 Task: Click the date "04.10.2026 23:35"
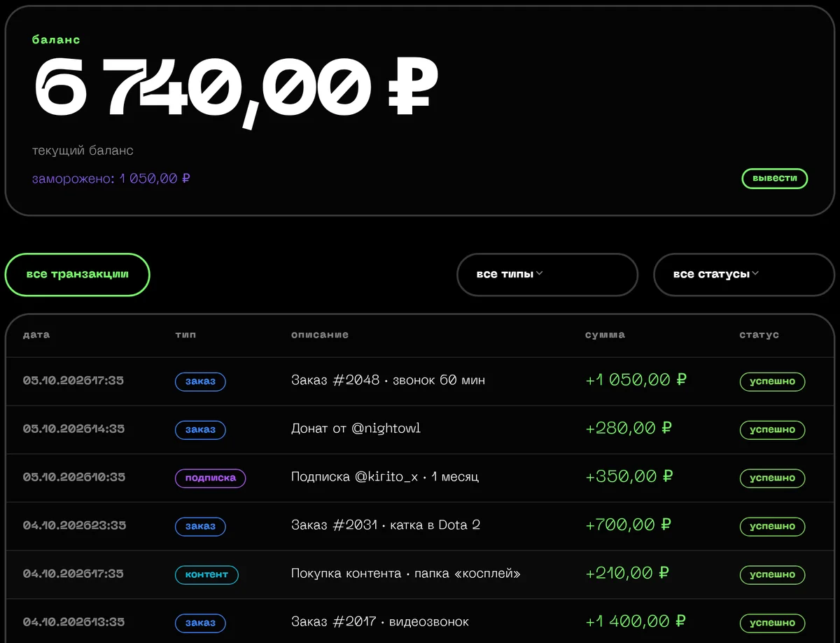click(x=74, y=526)
